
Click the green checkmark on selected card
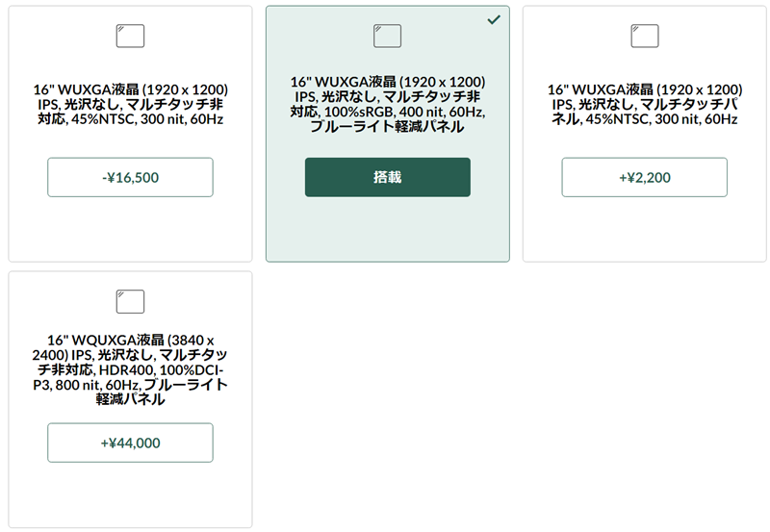(494, 19)
